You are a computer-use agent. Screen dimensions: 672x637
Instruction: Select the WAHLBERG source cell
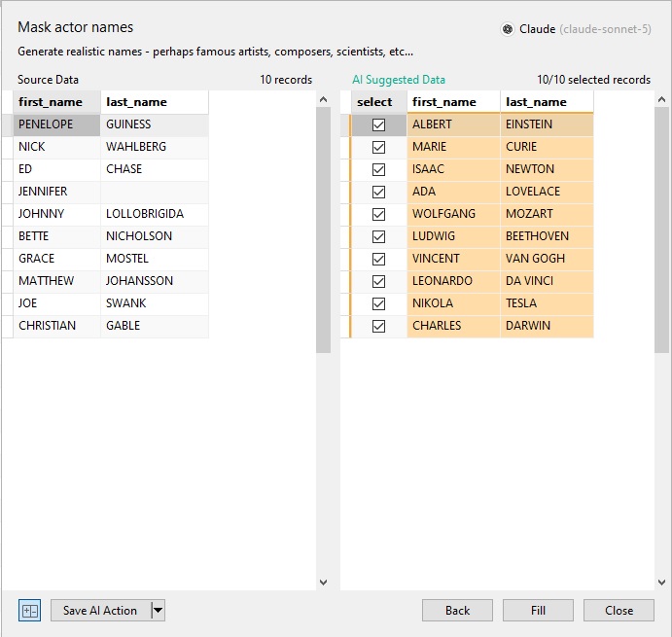coord(155,147)
